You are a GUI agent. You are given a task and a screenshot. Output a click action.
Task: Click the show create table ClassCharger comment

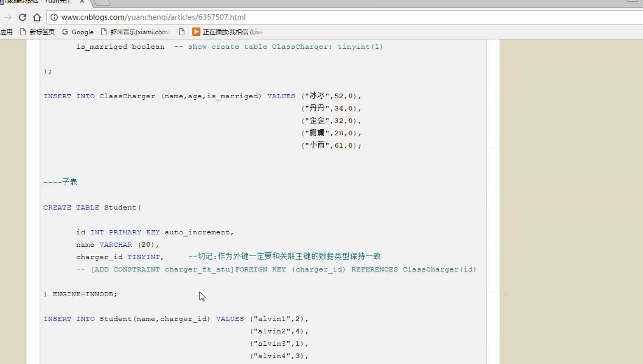tap(279, 47)
